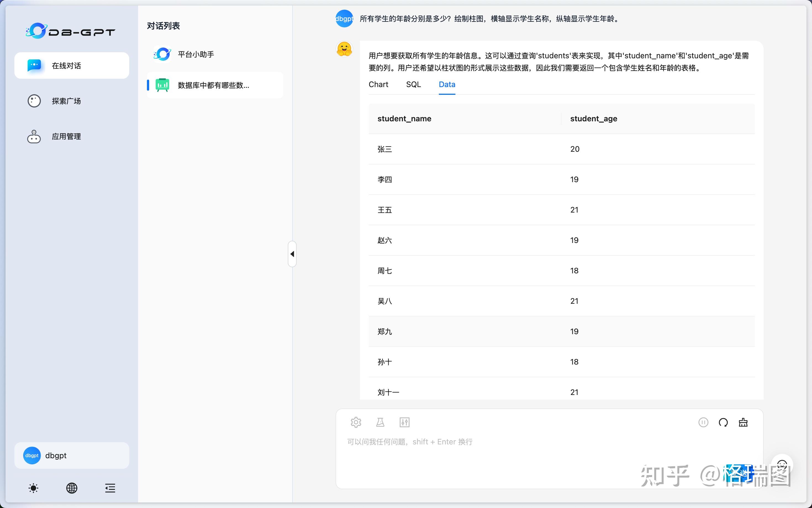The height and width of the screenshot is (508, 812).
Task: Toggle light/dark theme with the sun icon
Action: coord(33,488)
